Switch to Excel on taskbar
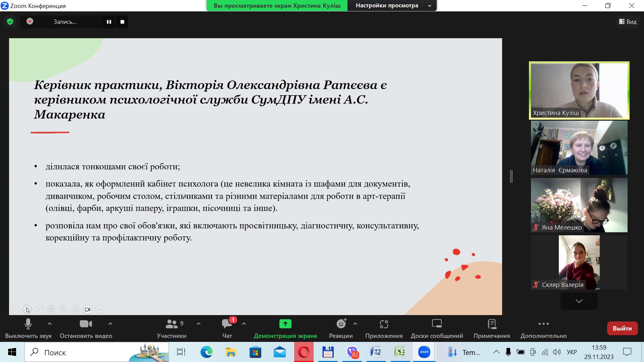Image resolution: width=644 pixels, height=362 pixels. click(x=400, y=352)
